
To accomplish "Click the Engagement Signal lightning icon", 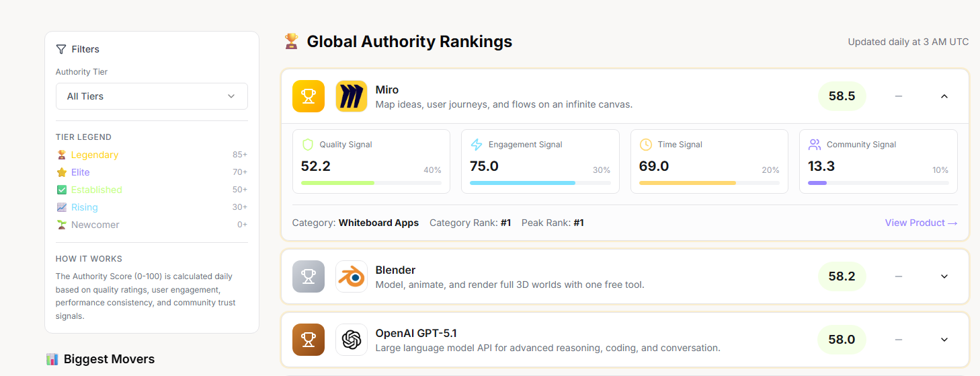I will [477, 145].
